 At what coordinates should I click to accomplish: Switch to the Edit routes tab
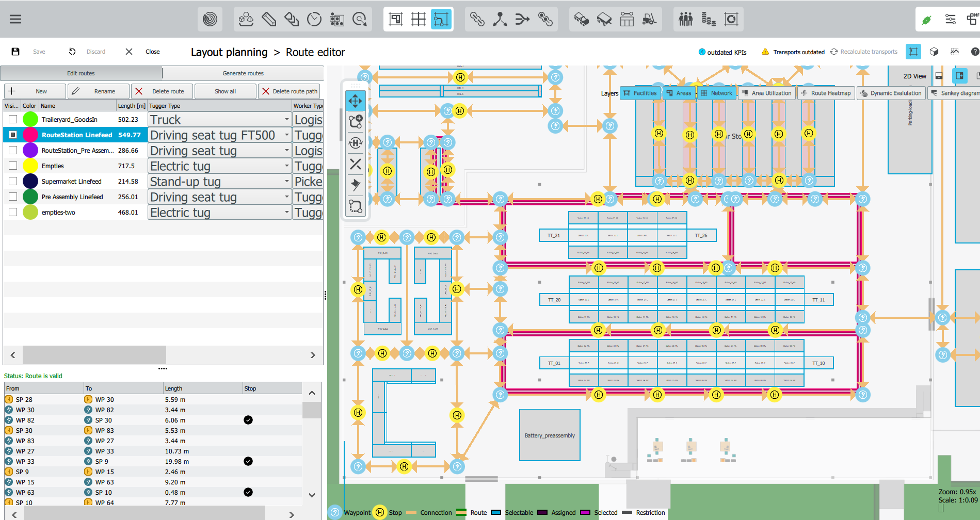coord(81,73)
